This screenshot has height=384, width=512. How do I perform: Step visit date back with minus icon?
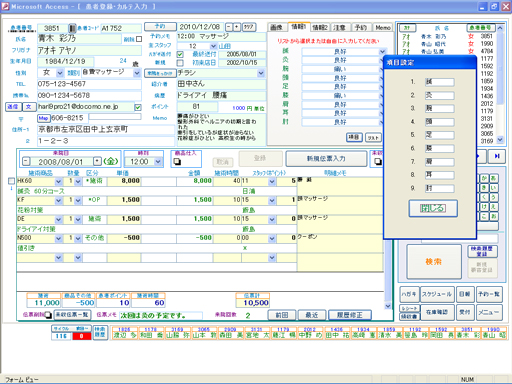coord(26,161)
